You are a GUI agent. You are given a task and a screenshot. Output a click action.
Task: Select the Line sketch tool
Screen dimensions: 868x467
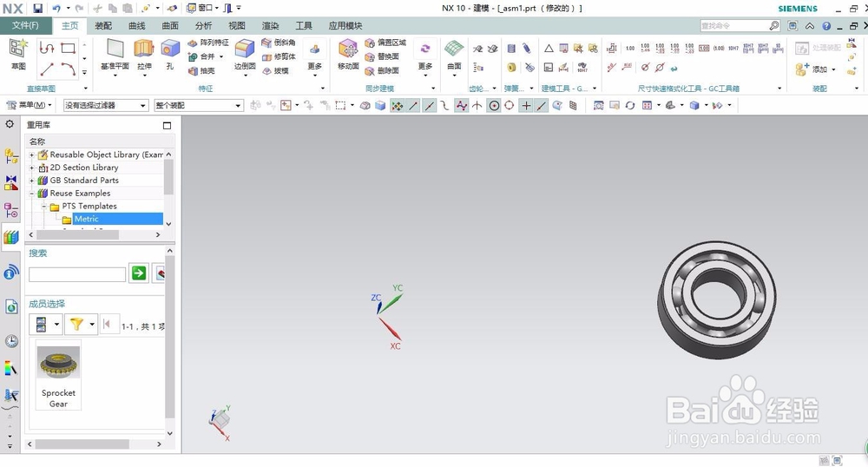click(x=47, y=69)
